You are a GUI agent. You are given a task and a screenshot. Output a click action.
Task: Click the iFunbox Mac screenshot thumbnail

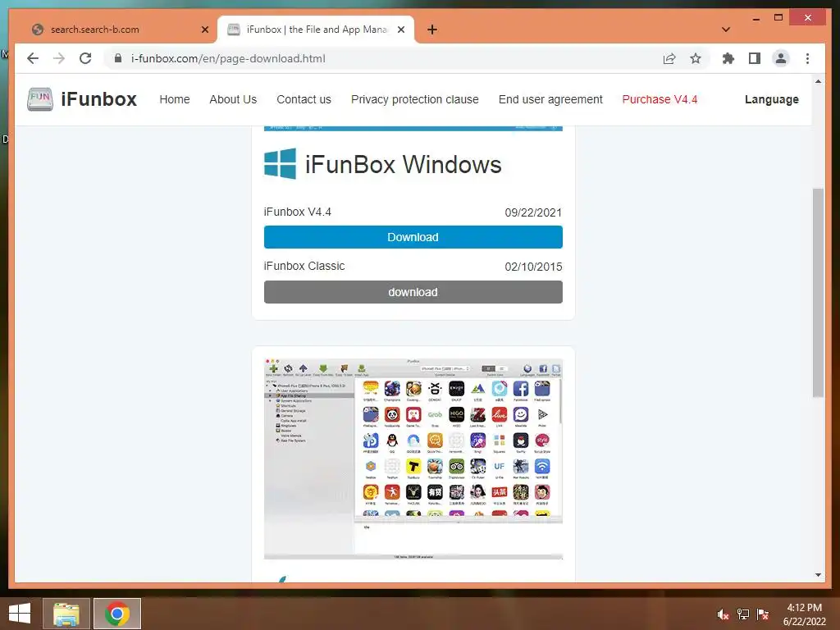(x=413, y=459)
